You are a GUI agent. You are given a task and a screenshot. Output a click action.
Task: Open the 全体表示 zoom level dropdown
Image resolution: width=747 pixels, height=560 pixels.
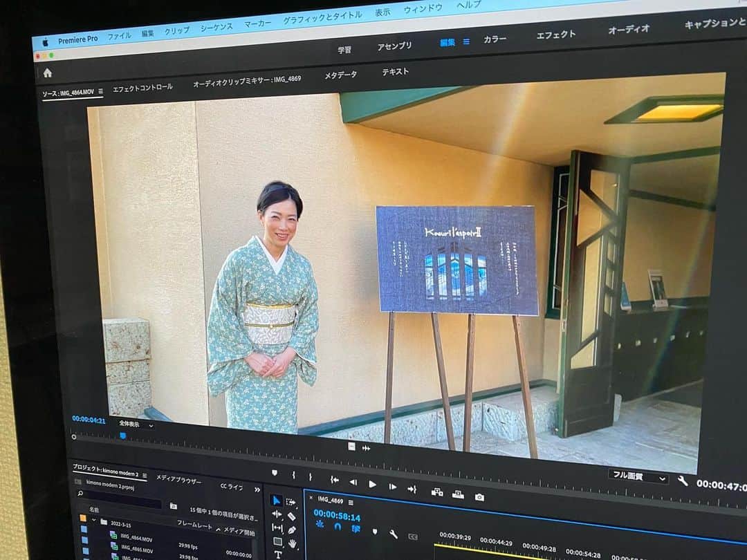coord(136,424)
